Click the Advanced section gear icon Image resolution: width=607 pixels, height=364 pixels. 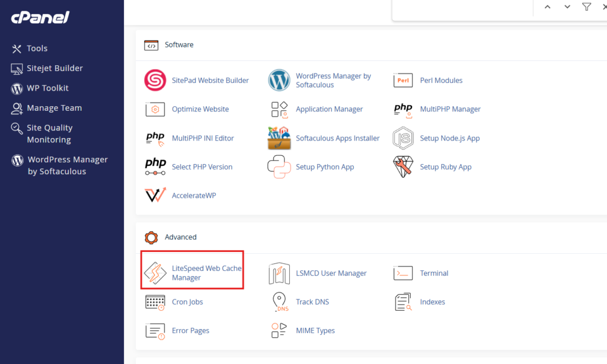[151, 237]
